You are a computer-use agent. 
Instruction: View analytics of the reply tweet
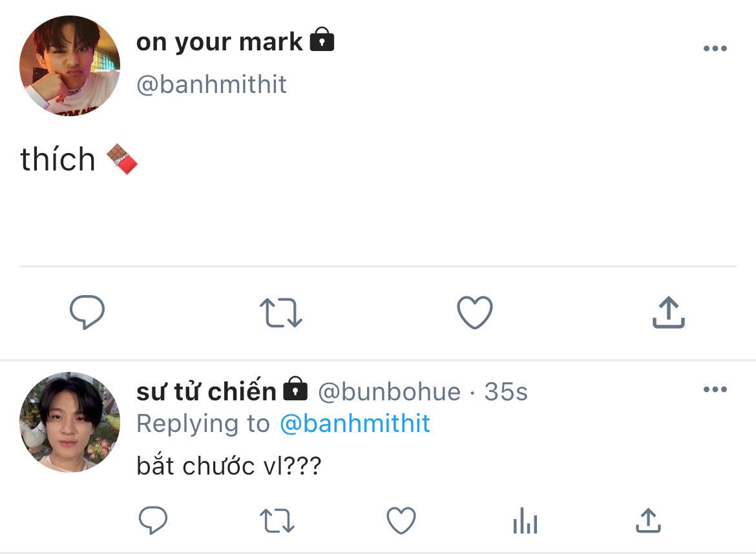tap(525, 521)
